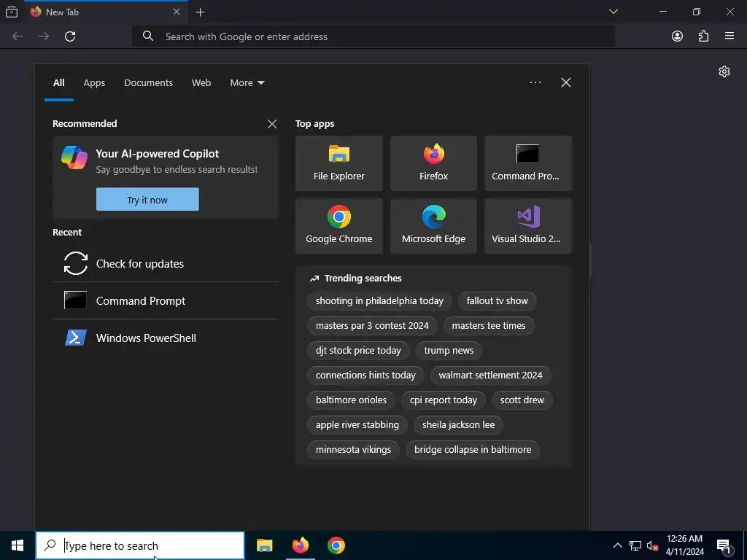Open the notification center icon
The image size is (747, 560).
pos(724,545)
